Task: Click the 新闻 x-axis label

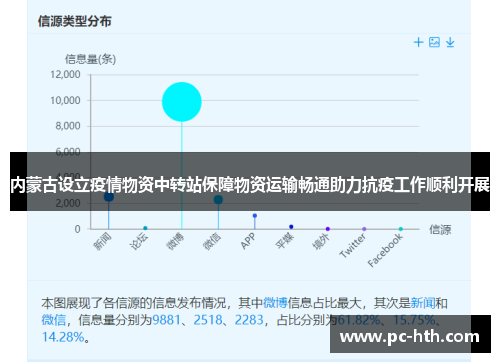Action: [102, 241]
